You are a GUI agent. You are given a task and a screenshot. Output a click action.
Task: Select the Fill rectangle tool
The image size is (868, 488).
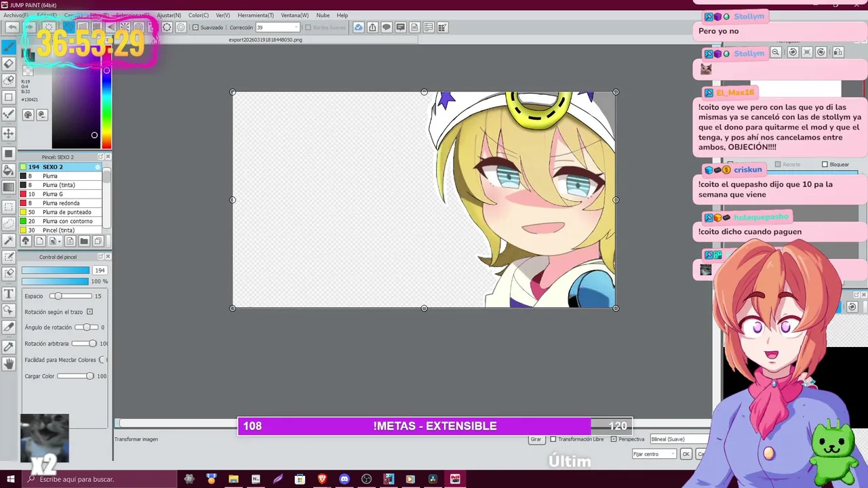9,154
